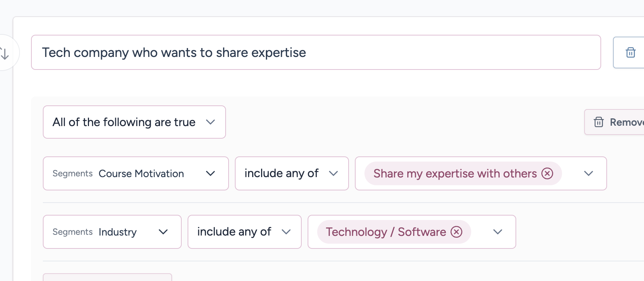The image size is (644, 281).
Task: Expand the Industry values list arrow
Action: [x=498, y=232]
